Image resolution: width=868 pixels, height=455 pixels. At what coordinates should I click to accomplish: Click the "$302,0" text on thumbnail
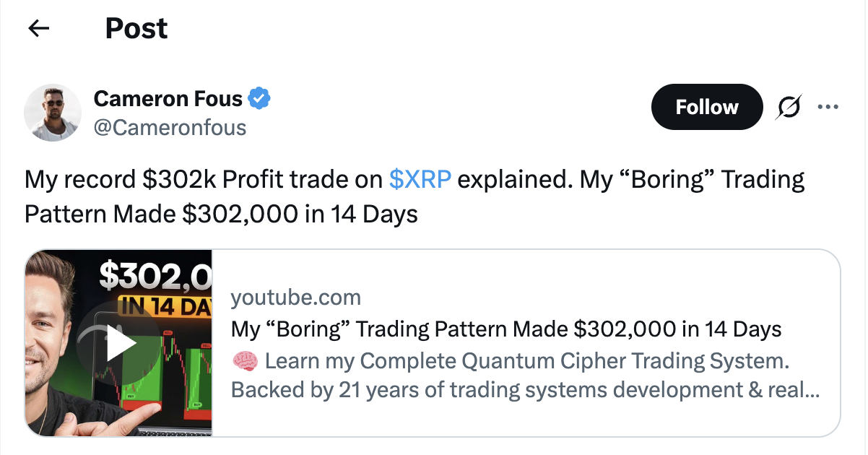[x=156, y=274]
